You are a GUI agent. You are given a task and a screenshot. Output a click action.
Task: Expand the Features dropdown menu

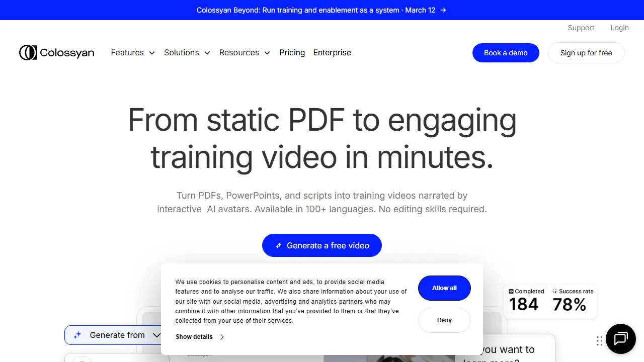[133, 53]
